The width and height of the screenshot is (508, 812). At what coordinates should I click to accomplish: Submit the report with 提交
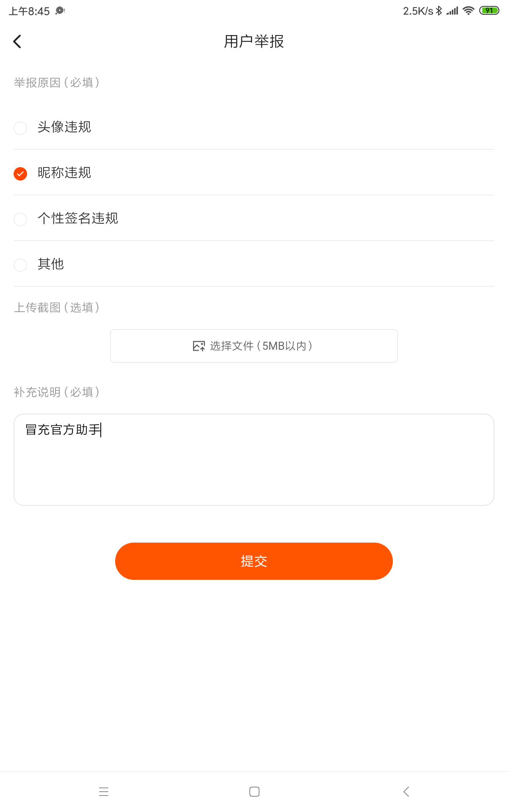(x=254, y=561)
